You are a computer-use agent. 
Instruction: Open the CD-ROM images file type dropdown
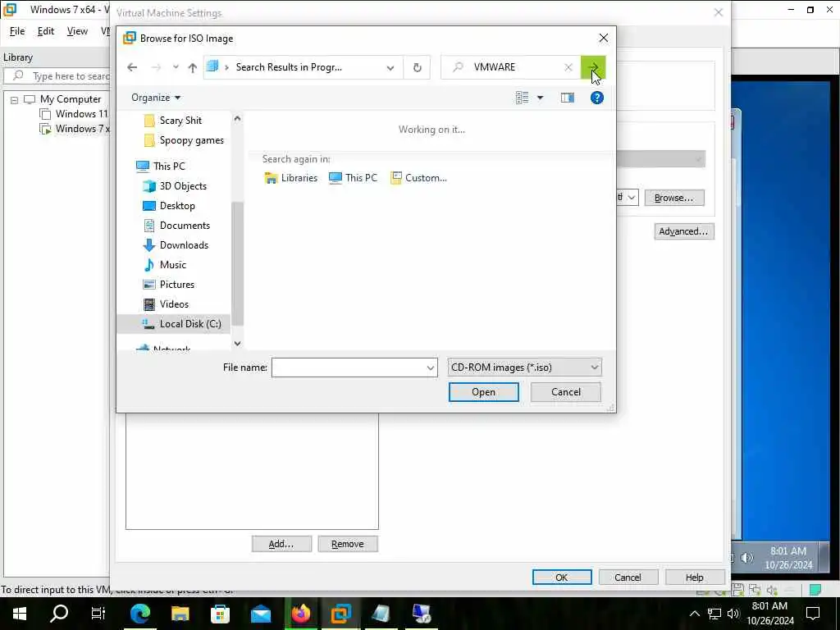tap(524, 367)
